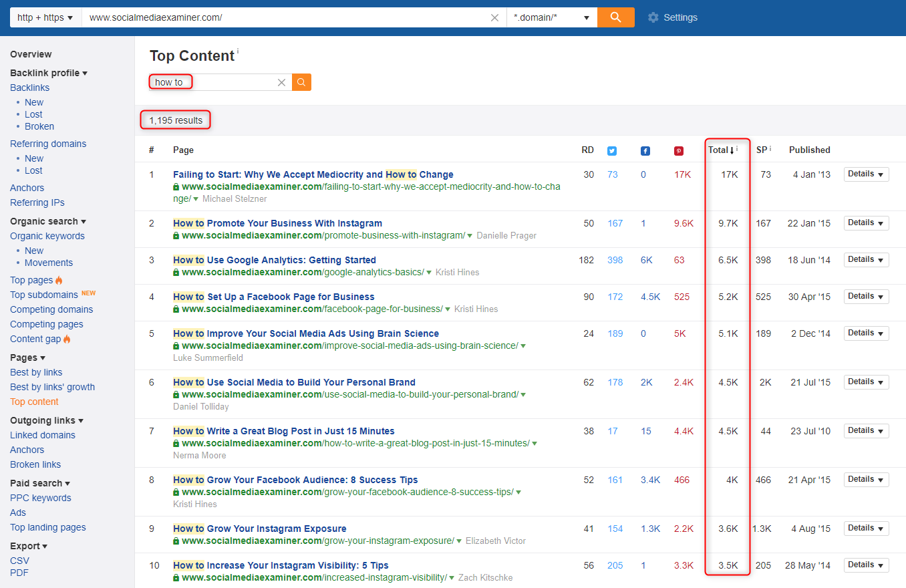Open Details dropdown for Google Analytics row
This screenshot has height=588, width=906.
click(x=866, y=260)
